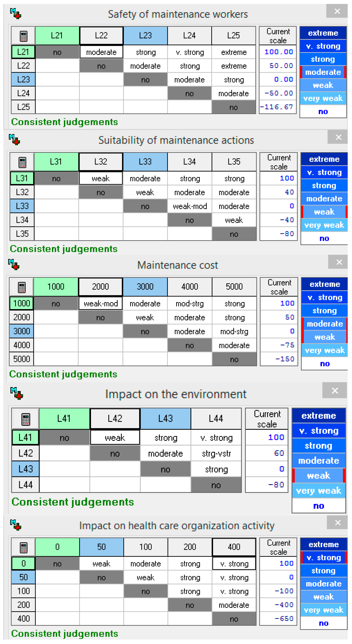Pick 'v. strong' in Impact on environment list
Image resolution: width=352 pixels, height=644 pixels.
(x=319, y=431)
